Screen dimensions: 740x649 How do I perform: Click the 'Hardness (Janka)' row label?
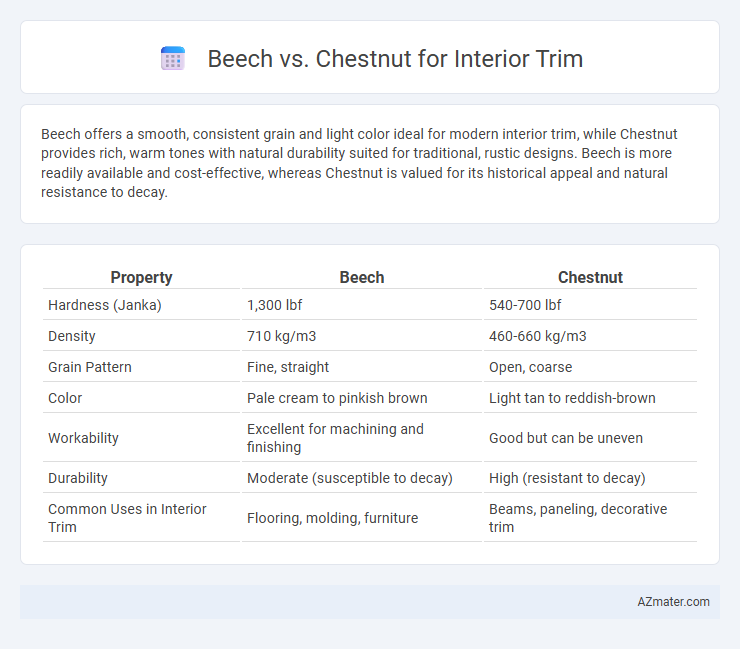[x=105, y=305]
